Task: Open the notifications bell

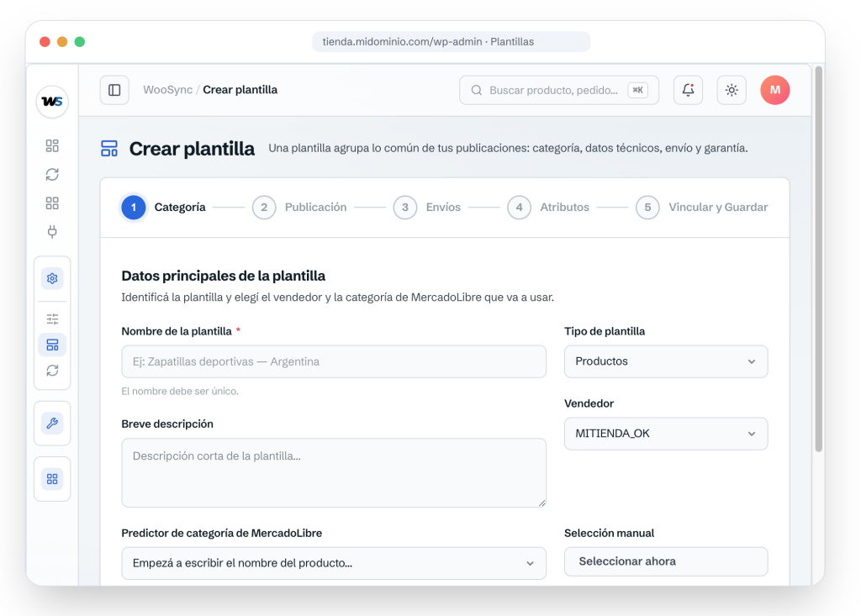Action: click(x=688, y=90)
